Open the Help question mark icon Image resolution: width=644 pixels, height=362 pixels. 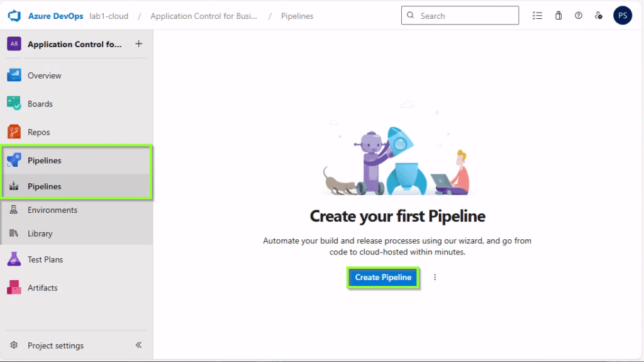point(579,16)
